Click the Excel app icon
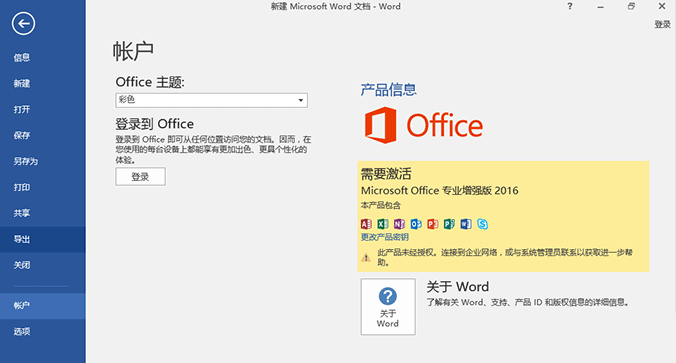This screenshot has height=363, width=676. tap(382, 224)
